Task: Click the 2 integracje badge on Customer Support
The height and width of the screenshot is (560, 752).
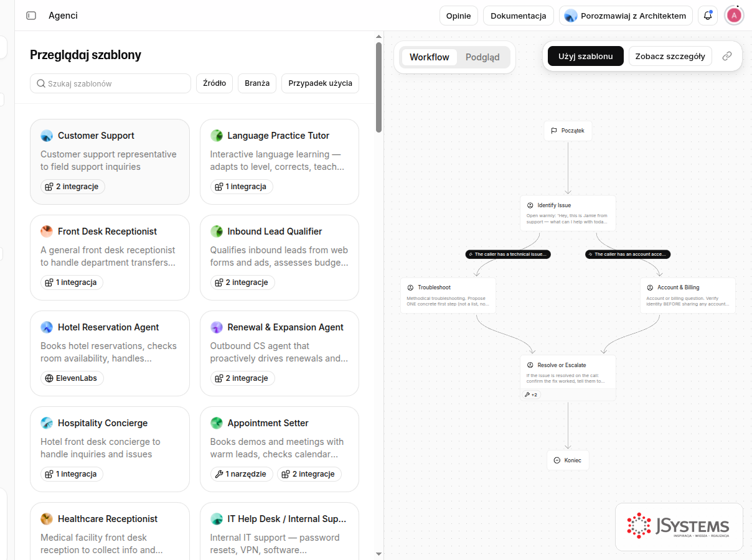Action: coord(73,187)
